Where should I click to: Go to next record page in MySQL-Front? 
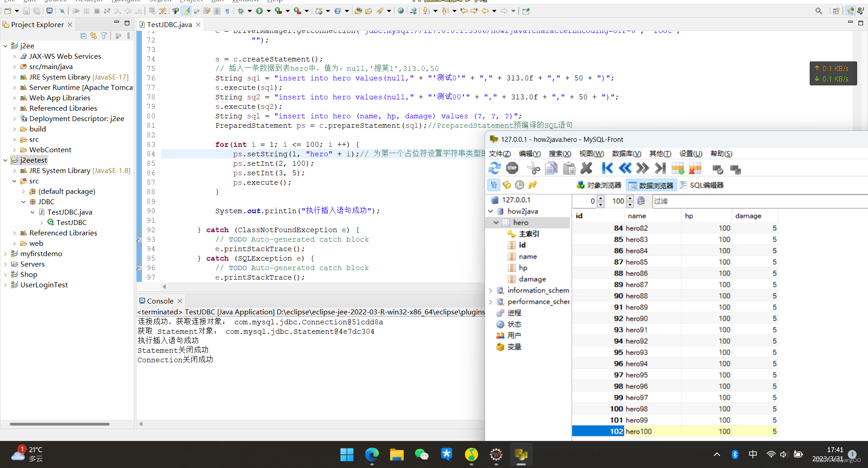coord(642,168)
